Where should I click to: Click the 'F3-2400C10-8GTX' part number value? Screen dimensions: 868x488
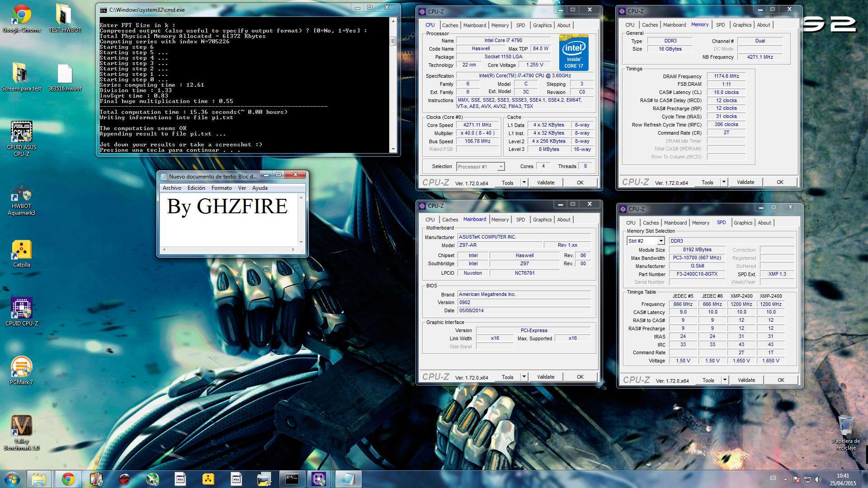697,274
